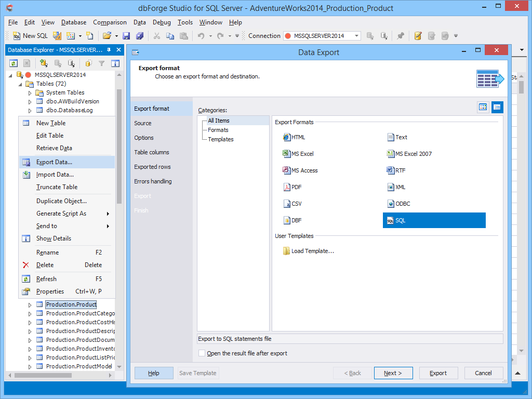This screenshot has height=399, width=532.
Task: Click the Cancel button in Data Export
Action: pyautogui.click(x=484, y=373)
